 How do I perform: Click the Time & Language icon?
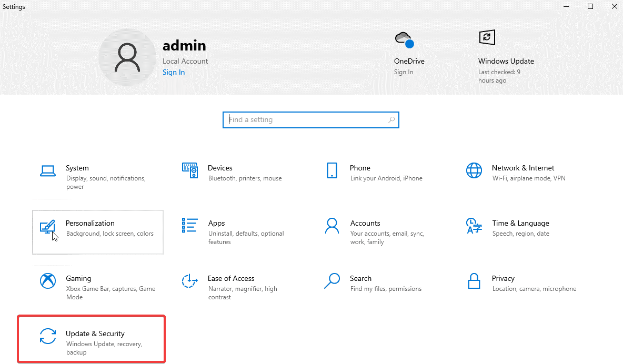[474, 226]
